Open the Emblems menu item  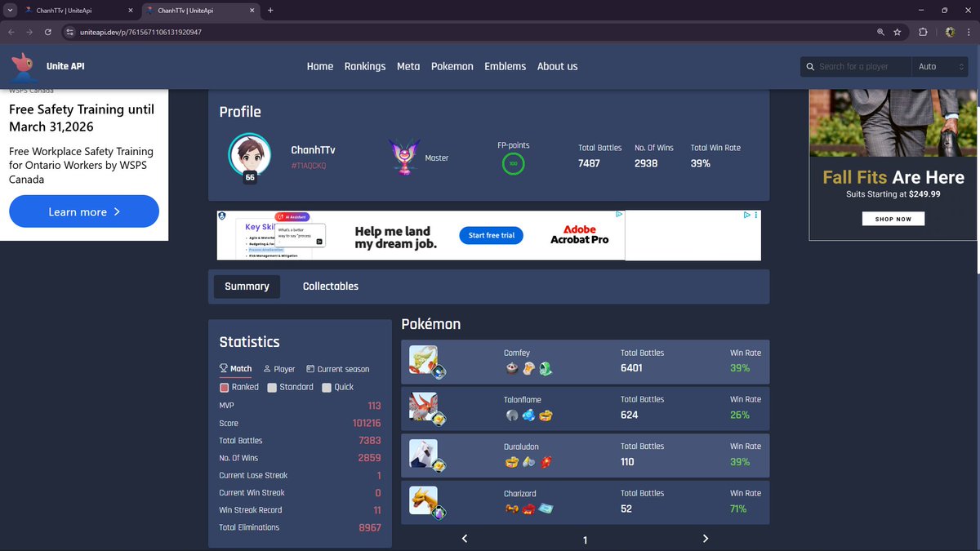506,66
